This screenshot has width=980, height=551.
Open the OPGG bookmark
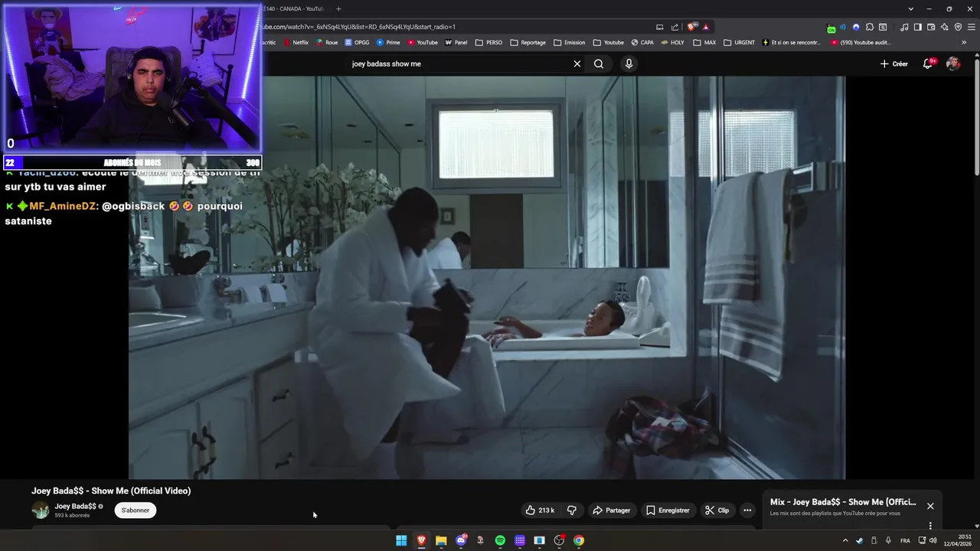(358, 42)
